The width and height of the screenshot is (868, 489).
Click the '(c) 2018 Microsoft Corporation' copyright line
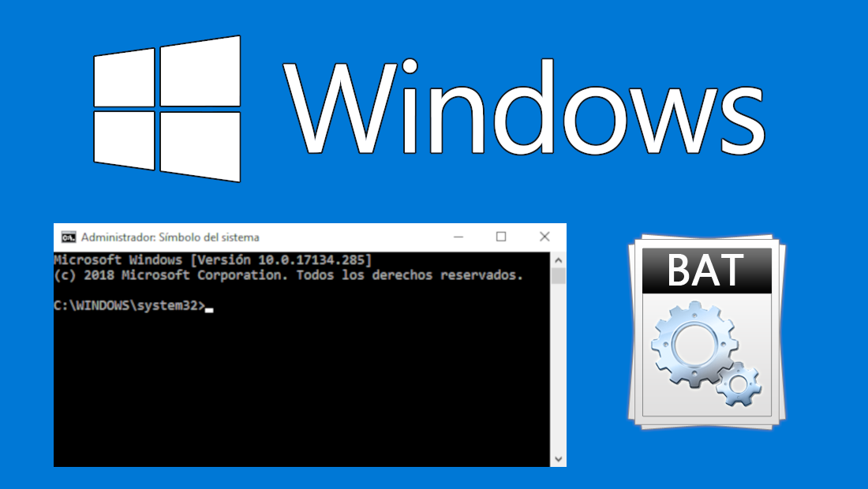288,275
